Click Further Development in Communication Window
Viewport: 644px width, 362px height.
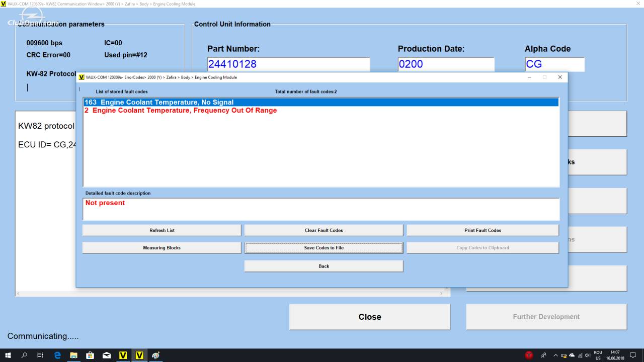(546, 317)
